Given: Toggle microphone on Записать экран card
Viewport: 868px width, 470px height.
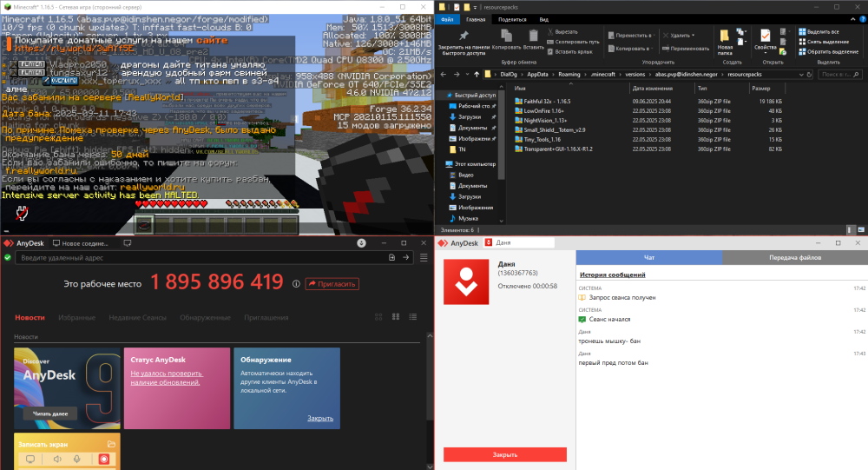Looking at the screenshot, I should click(77, 459).
